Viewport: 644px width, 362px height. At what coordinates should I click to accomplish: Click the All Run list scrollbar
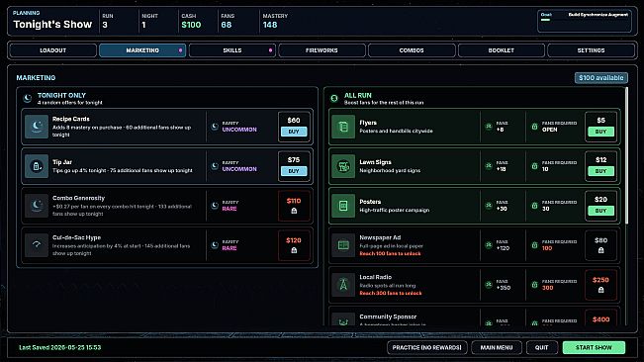[x=626, y=155]
